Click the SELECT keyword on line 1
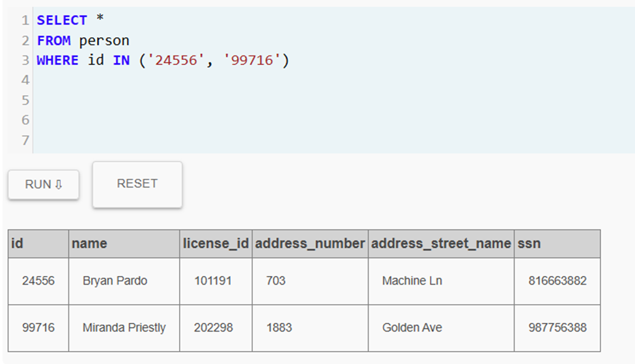This screenshot has height=364, width=635. (62, 20)
